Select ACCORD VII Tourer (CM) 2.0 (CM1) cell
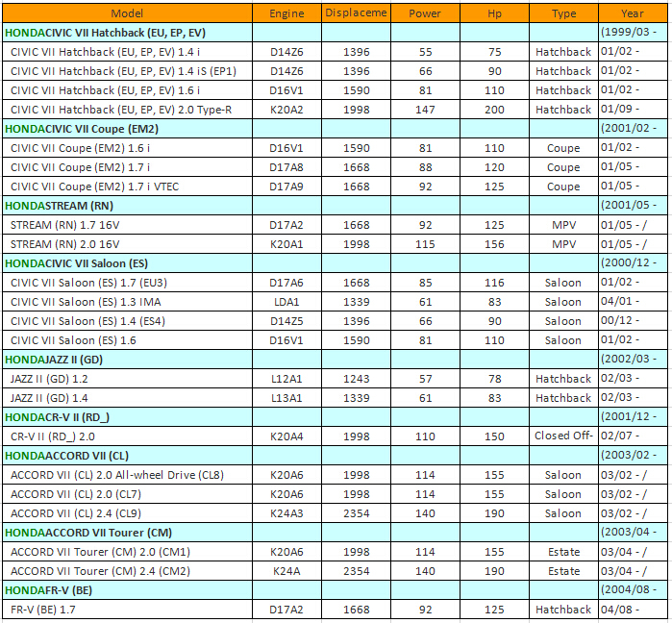Image resolution: width=672 pixels, height=623 pixels. [127, 552]
